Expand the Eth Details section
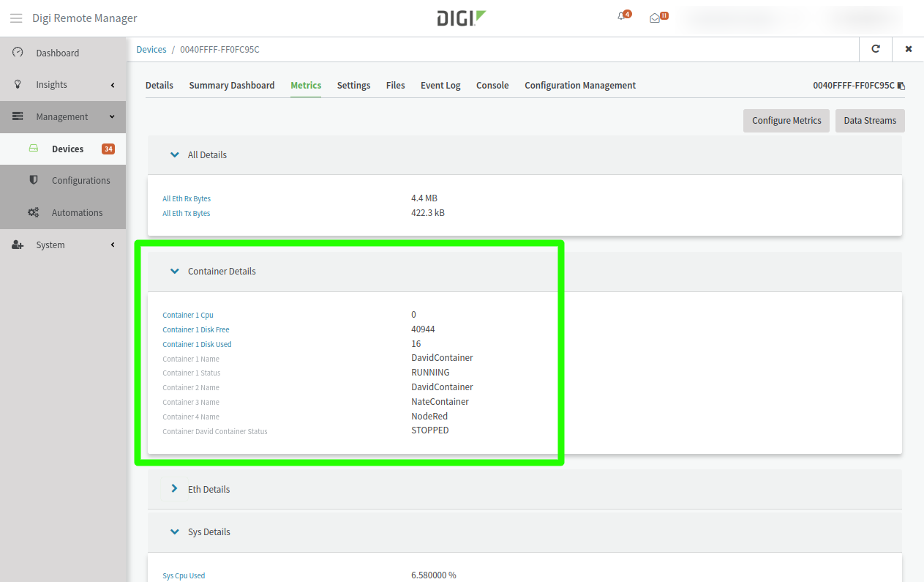The height and width of the screenshot is (582, 924). (174, 488)
